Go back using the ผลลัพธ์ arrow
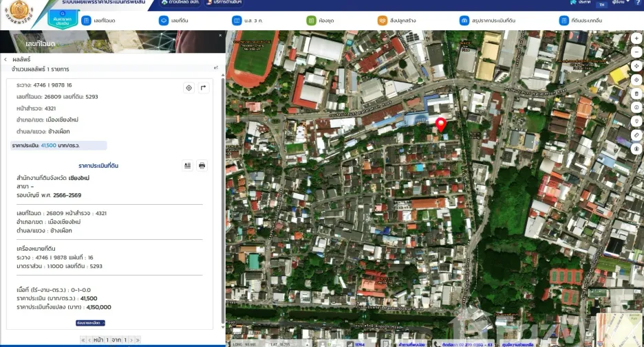The height and width of the screenshot is (347, 644). coord(6,60)
